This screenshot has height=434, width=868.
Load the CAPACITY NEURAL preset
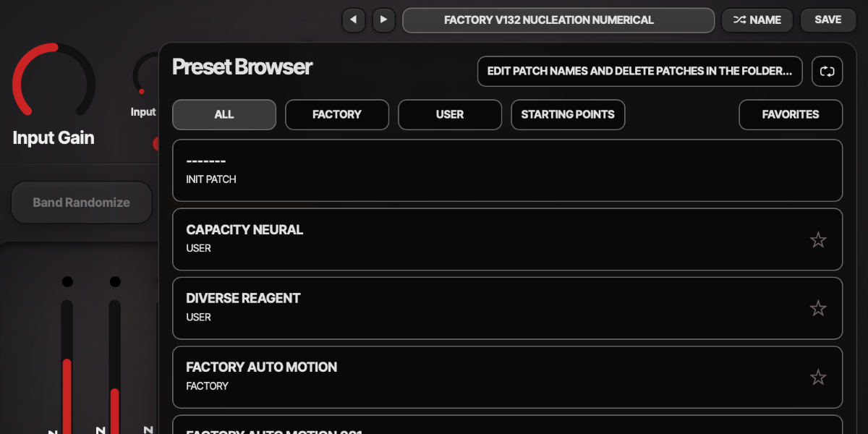508,239
